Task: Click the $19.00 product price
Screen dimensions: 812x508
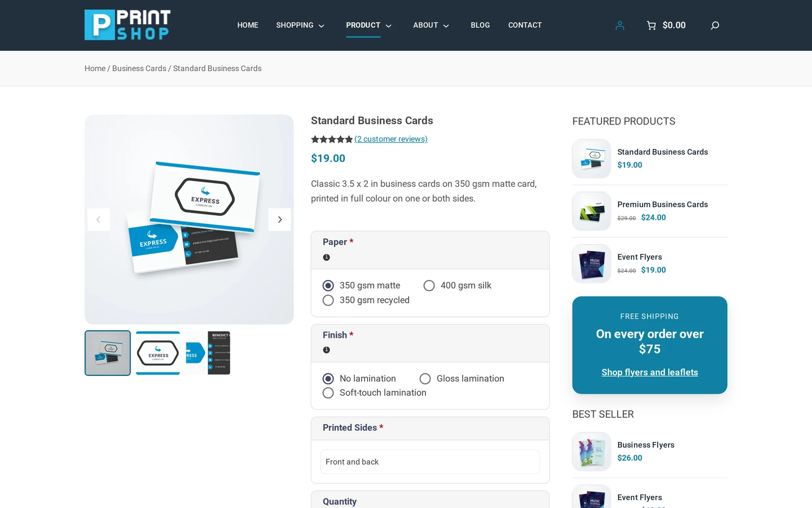Action: [328, 158]
